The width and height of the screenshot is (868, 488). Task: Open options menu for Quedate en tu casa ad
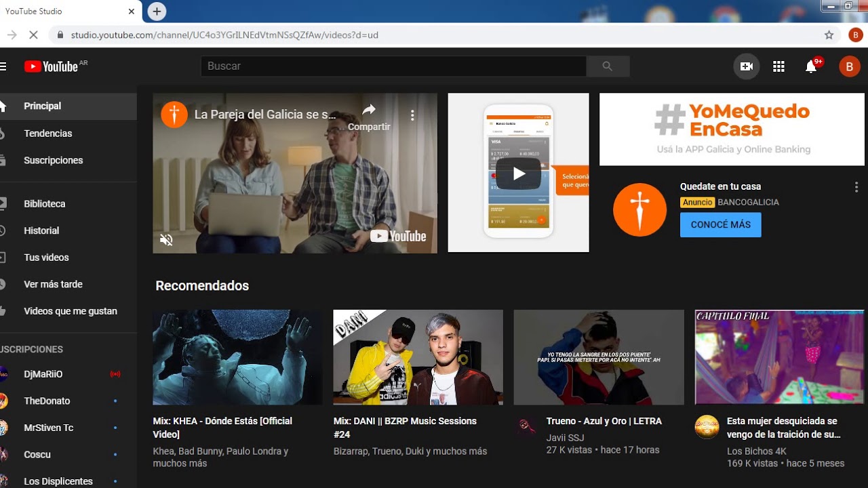tap(856, 187)
